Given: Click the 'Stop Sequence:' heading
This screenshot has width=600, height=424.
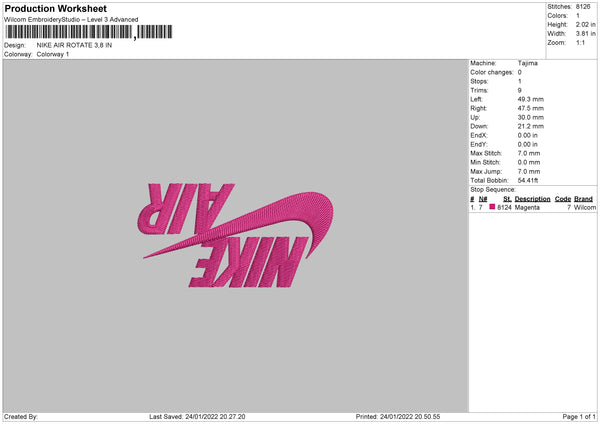Looking at the screenshot, I should [x=493, y=190].
